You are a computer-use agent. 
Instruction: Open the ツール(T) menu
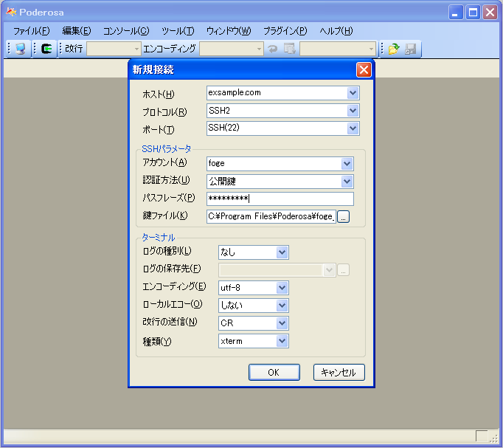(178, 31)
